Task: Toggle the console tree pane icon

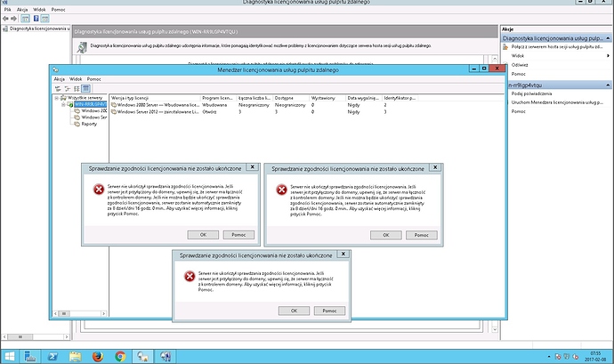Action: 25,19
